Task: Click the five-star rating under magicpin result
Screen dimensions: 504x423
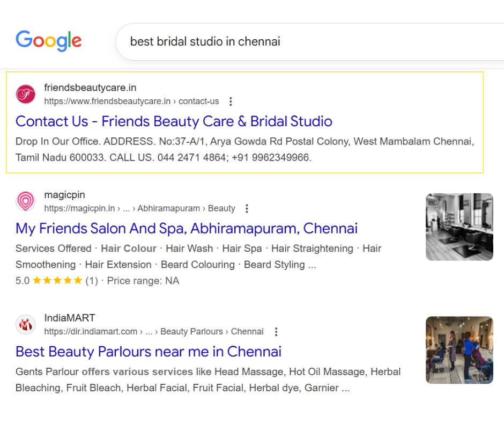Action: (57, 281)
